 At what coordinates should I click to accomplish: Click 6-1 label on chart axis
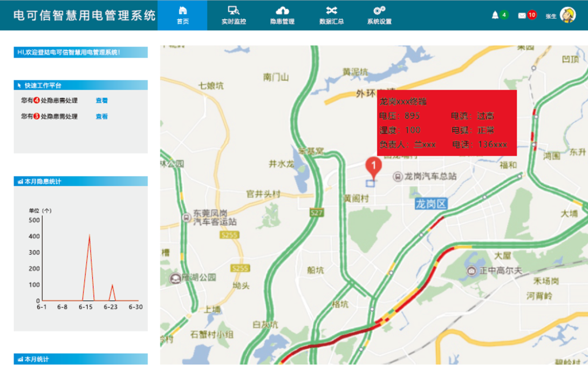pyautogui.click(x=42, y=307)
